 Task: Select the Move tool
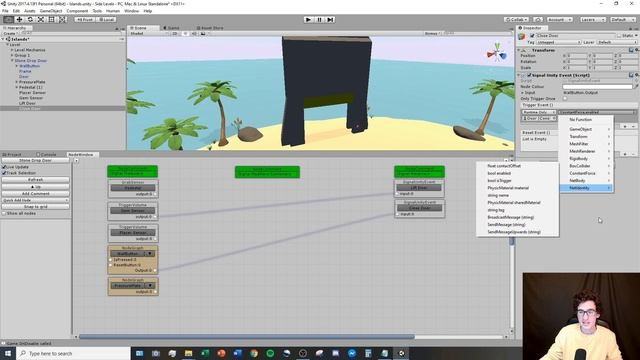(19, 20)
